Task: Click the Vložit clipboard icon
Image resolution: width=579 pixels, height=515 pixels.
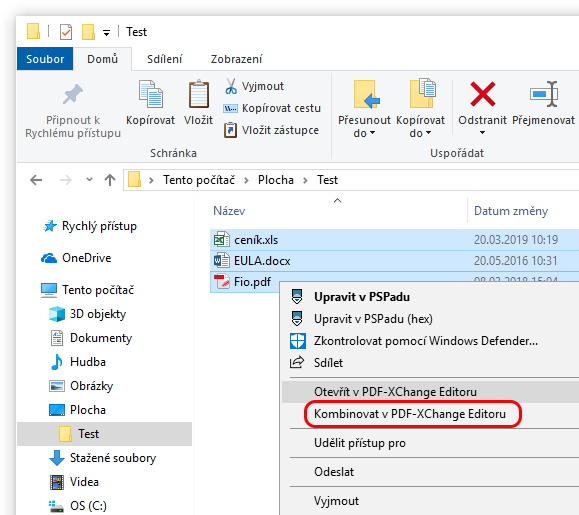Action: [x=199, y=94]
